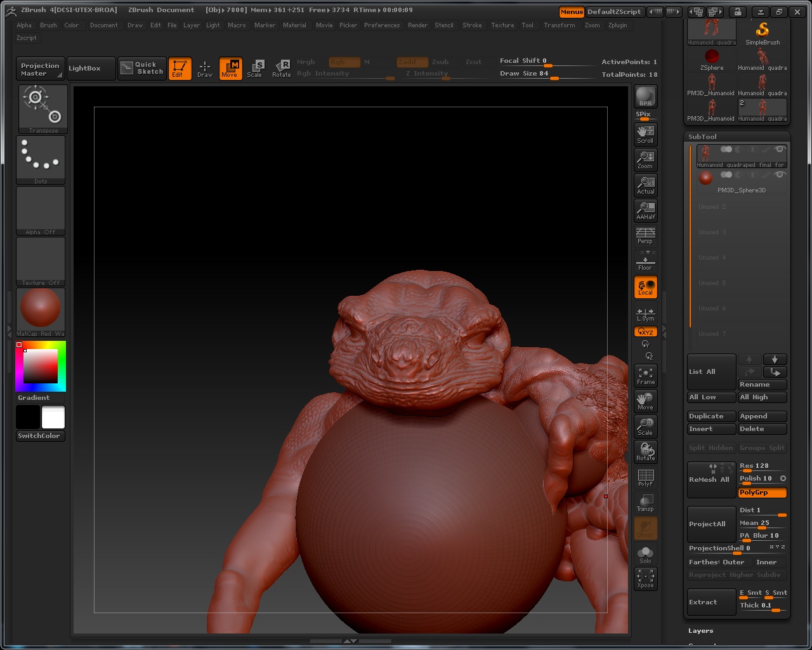The height and width of the screenshot is (650, 812).
Task: Toggle visibility eye of Humanoid quadraped subtool
Action: tap(780, 150)
